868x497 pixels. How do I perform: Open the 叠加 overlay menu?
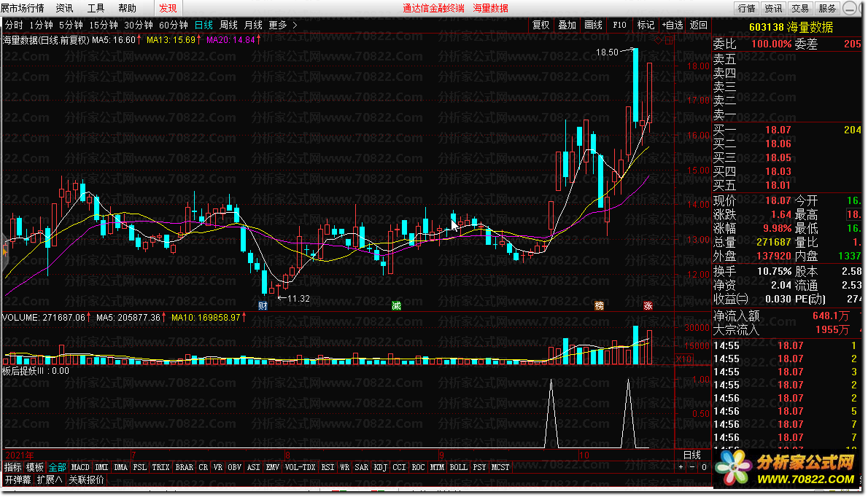(567, 25)
